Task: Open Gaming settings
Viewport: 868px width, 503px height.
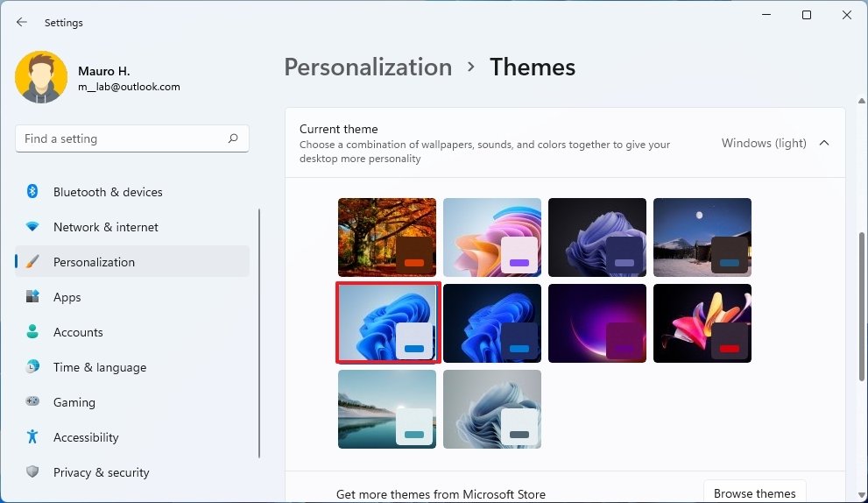Action: tap(132, 401)
